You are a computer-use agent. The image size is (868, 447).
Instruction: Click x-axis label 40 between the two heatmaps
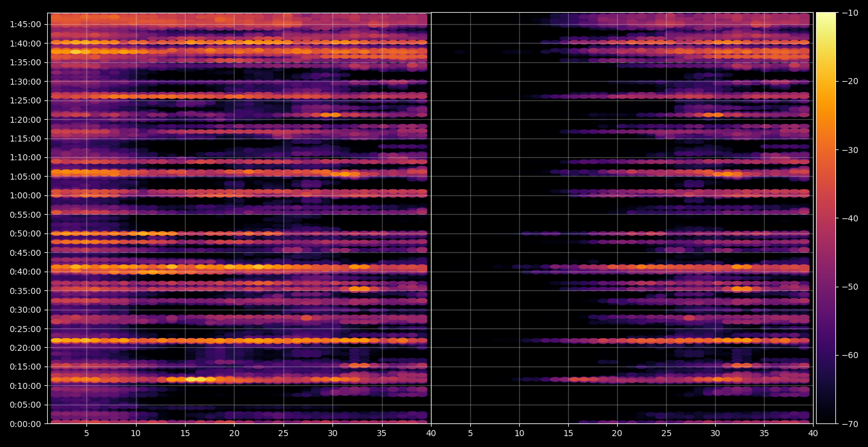(431, 433)
